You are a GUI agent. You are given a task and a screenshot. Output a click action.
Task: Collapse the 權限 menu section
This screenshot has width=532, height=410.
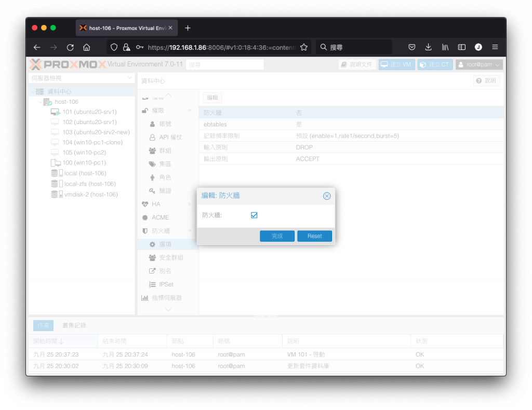click(x=190, y=111)
